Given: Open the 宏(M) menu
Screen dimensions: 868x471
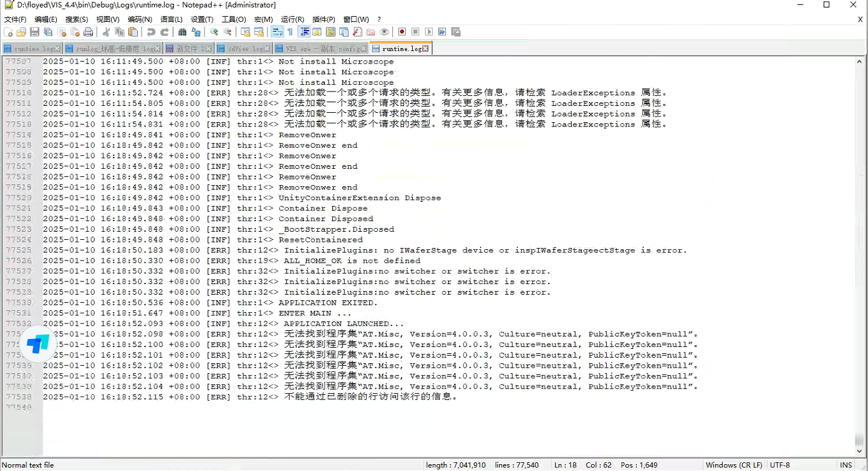Looking at the screenshot, I should point(263,19).
